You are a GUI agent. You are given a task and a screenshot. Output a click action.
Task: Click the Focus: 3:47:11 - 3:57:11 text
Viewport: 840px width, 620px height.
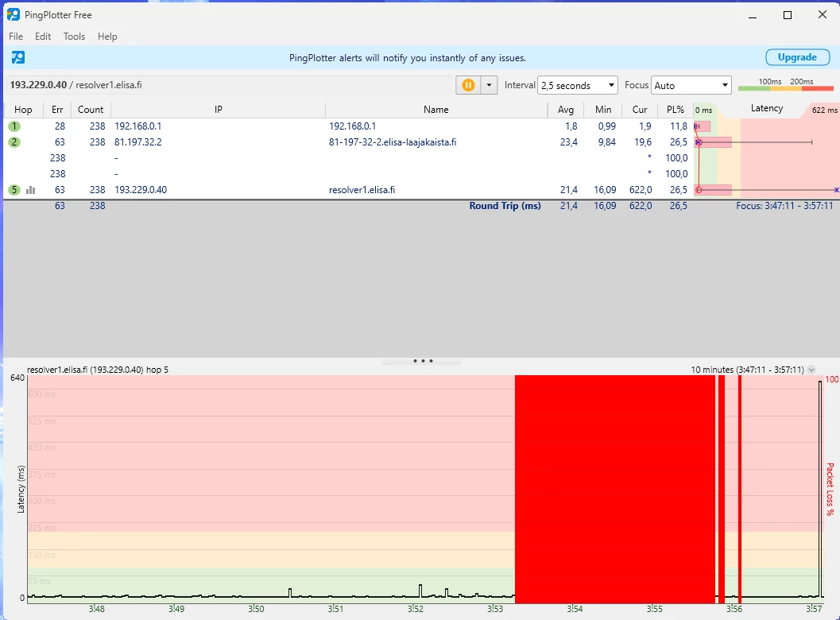(784, 206)
